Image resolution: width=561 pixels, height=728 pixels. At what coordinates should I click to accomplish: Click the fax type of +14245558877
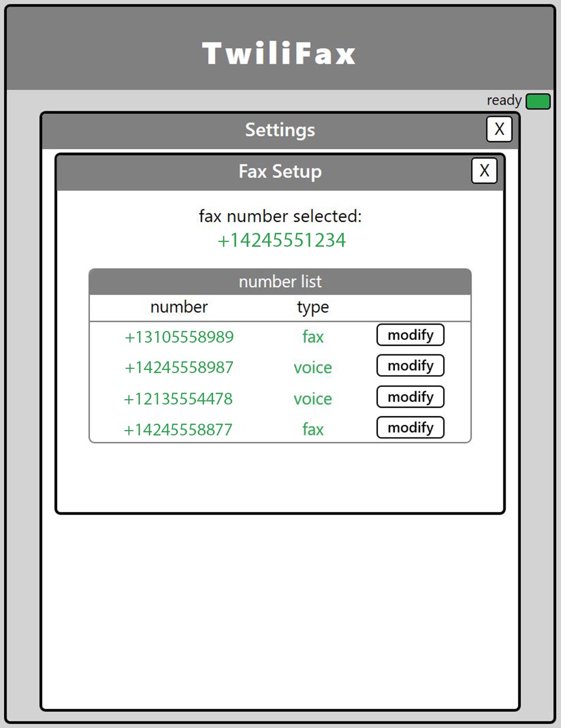pyautogui.click(x=313, y=429)
